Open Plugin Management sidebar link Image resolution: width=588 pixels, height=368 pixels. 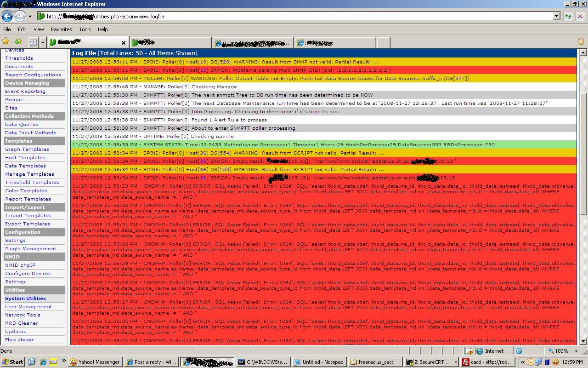31,249
